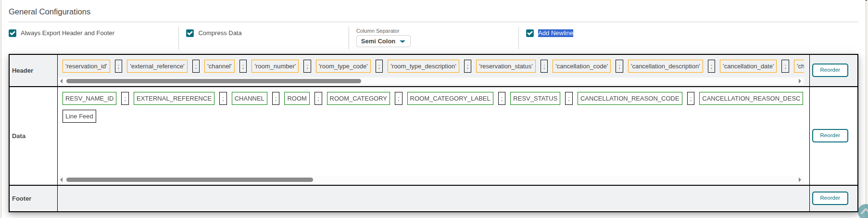Disable the Add Newline checkbox
This screenshot has height=218, width=868.
(x=530, y=33)
